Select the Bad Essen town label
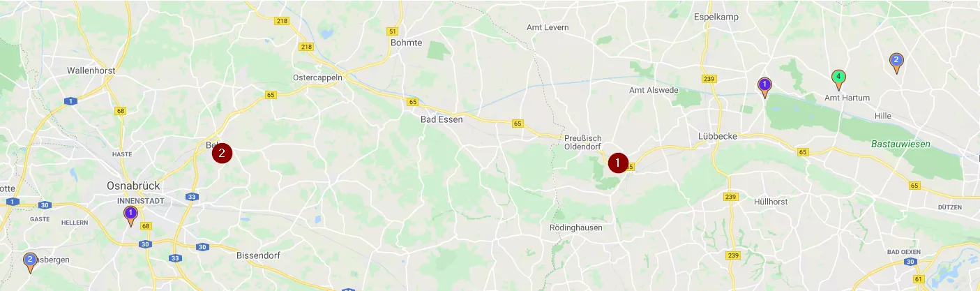Screen dimensions: 980x291 pyautogui.click(x=442, y=119)
